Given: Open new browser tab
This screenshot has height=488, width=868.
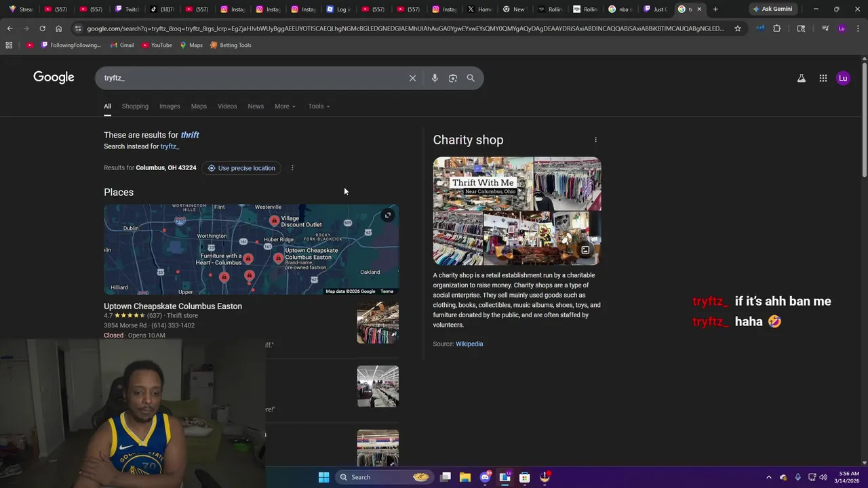Looking at the screenshot, I should pos(715,9).
